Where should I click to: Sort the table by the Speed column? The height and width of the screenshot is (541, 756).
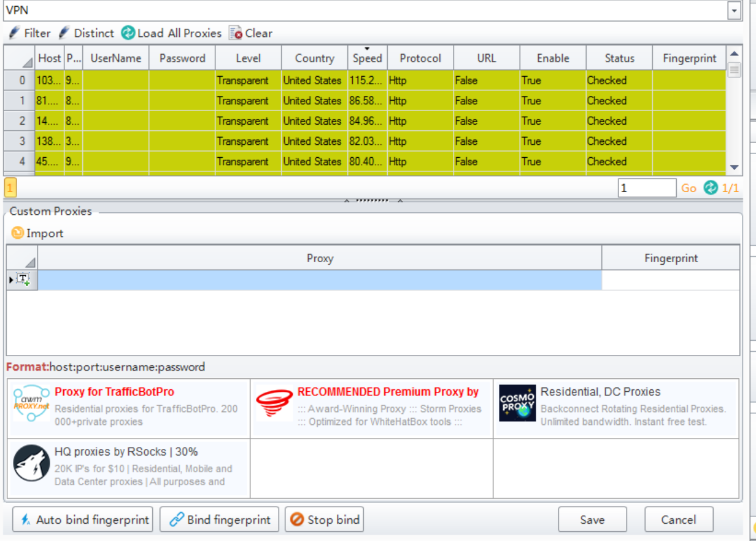click(x=367, y=58)
